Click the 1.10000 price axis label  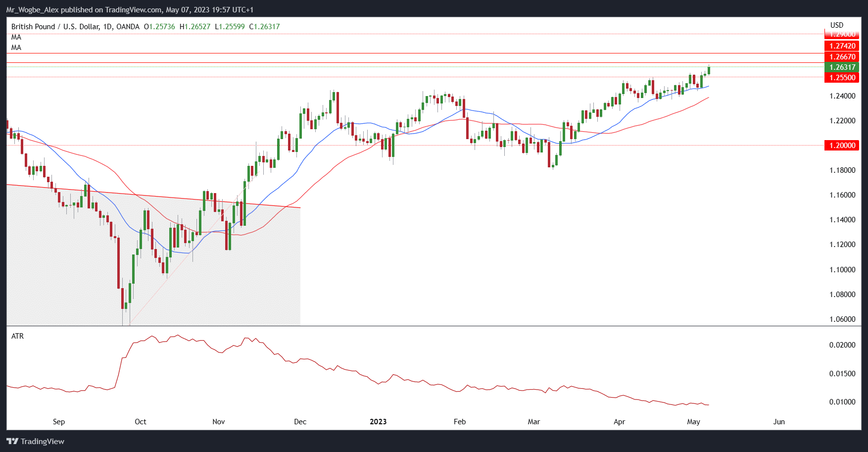point(842,270)
